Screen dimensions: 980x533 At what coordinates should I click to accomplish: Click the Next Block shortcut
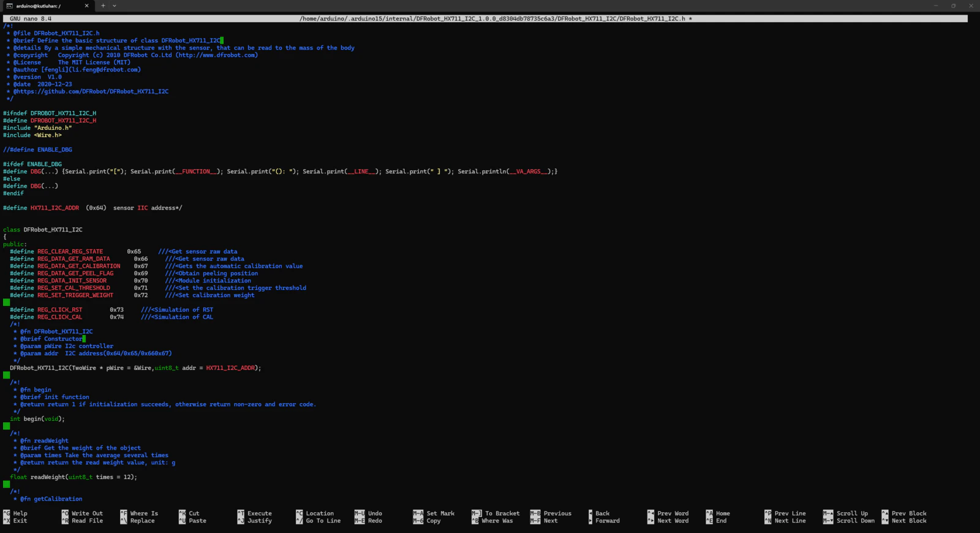coord(909,521)
